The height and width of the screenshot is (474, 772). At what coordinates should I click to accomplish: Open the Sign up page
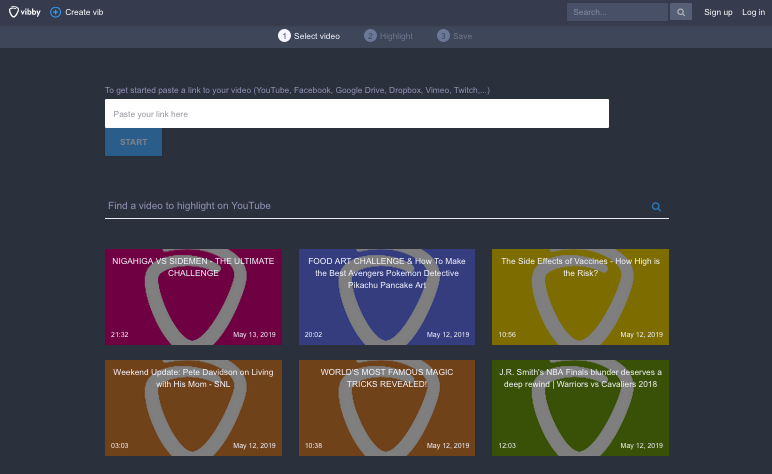(x=718, y=12)
